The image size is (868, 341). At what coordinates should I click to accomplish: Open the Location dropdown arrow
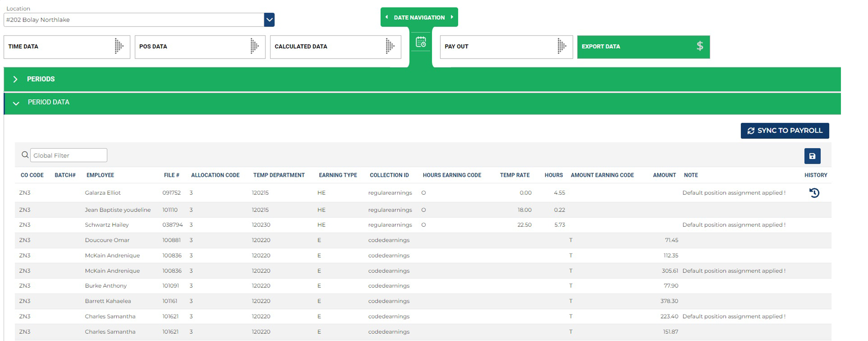point(269,20)
